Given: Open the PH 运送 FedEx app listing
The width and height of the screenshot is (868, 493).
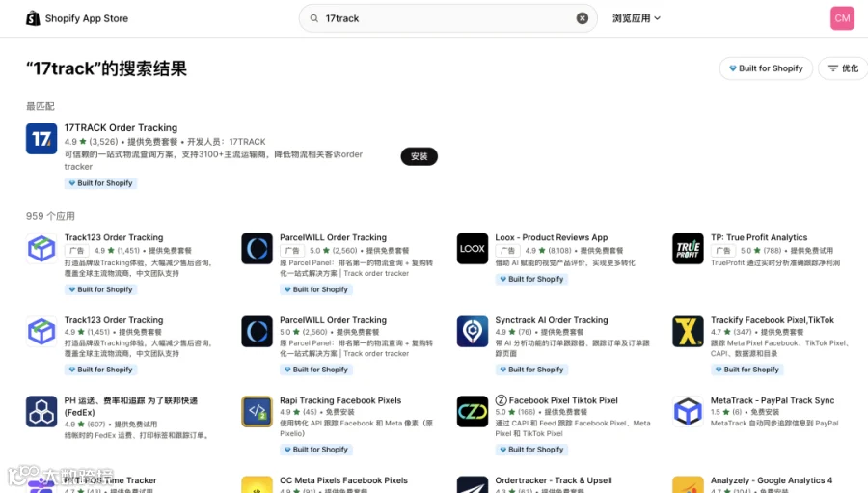Looking at the screenshot, I should (130, 406).
